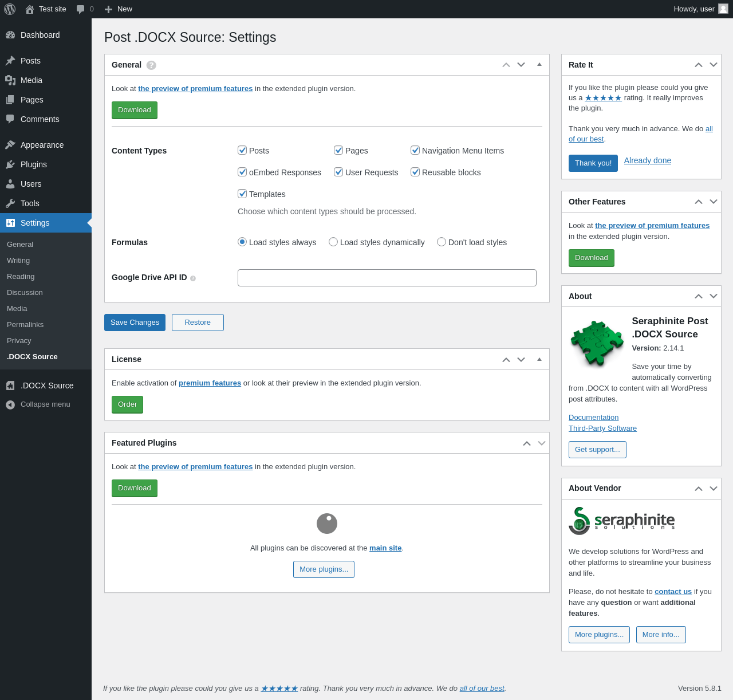Image resolution: width=733 pixels, height=700 pixels.
Task: Collapse General panel with triangle toggle
Action: [x=539, y=65]
